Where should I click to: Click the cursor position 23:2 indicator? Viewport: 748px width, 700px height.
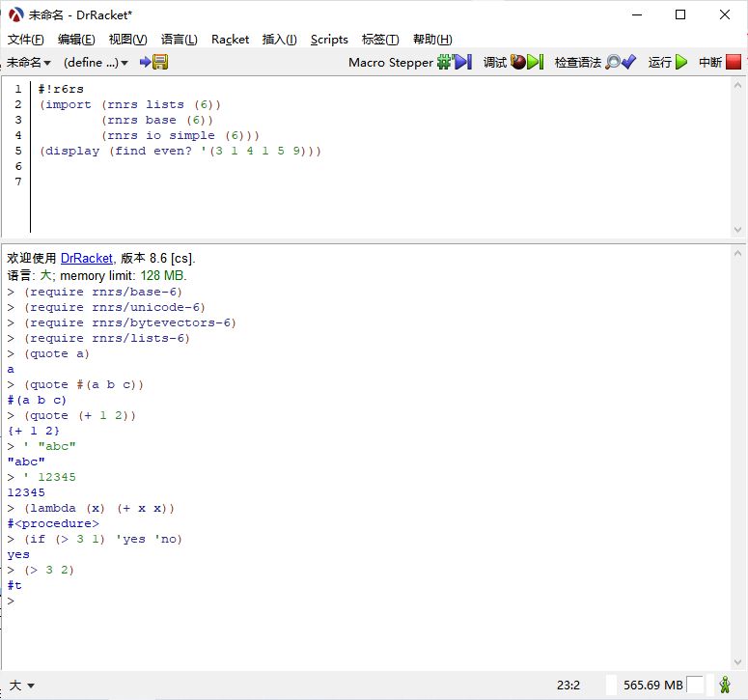568,686
